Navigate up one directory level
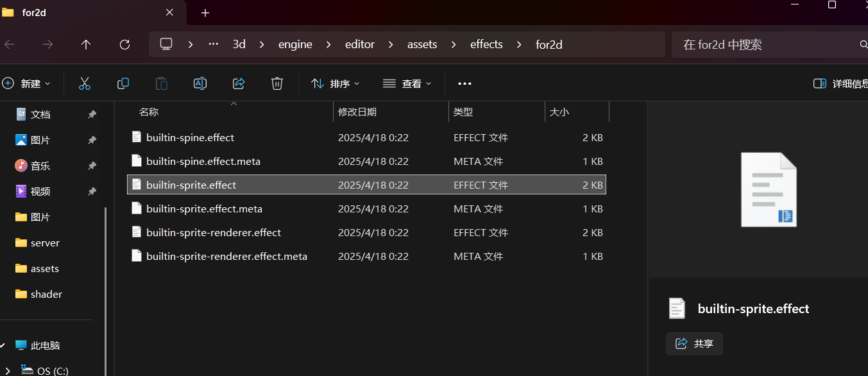 [x=86, y=44]
